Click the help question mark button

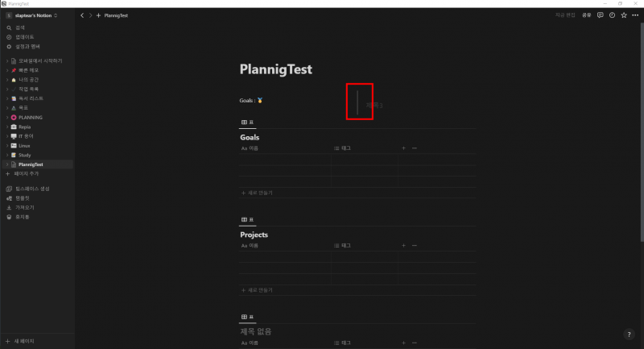pos(629,334)
